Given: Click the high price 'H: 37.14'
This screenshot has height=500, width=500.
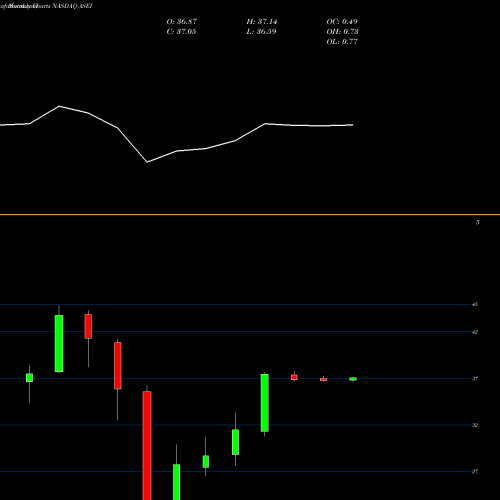Looking at the screenshot, I should click(262, 22).
